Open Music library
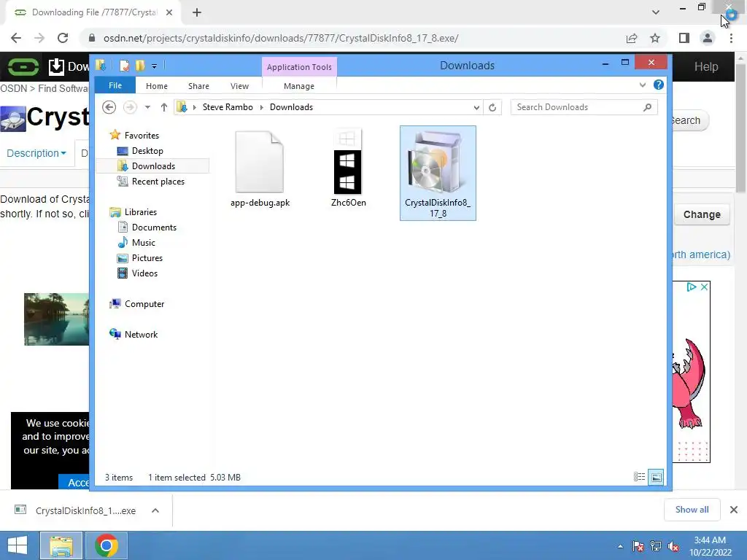 click(x=144, y=242)
